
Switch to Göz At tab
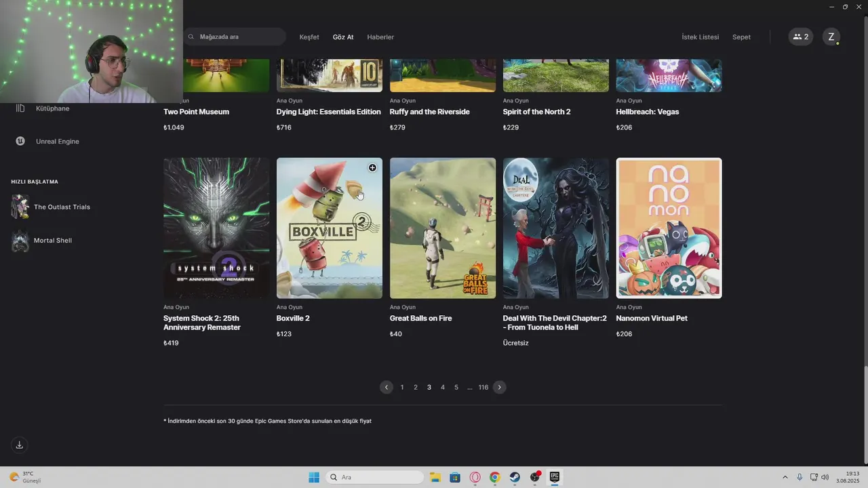(343, 37)
